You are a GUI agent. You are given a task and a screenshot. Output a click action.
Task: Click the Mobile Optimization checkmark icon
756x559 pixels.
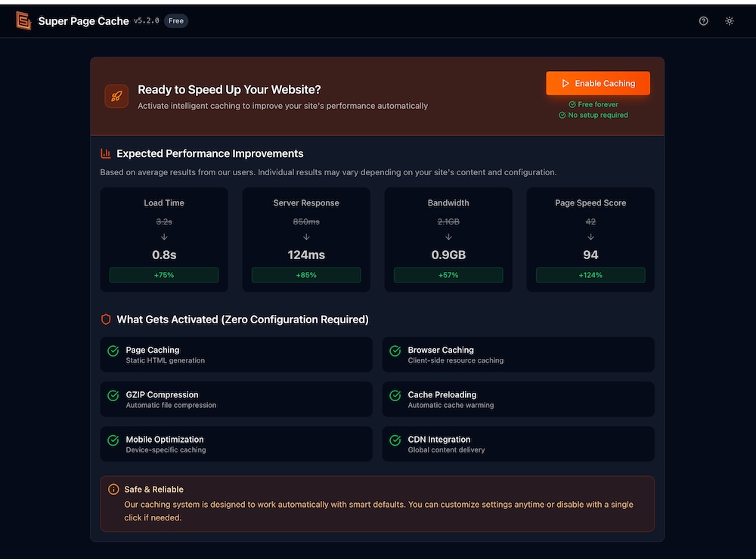113,440
